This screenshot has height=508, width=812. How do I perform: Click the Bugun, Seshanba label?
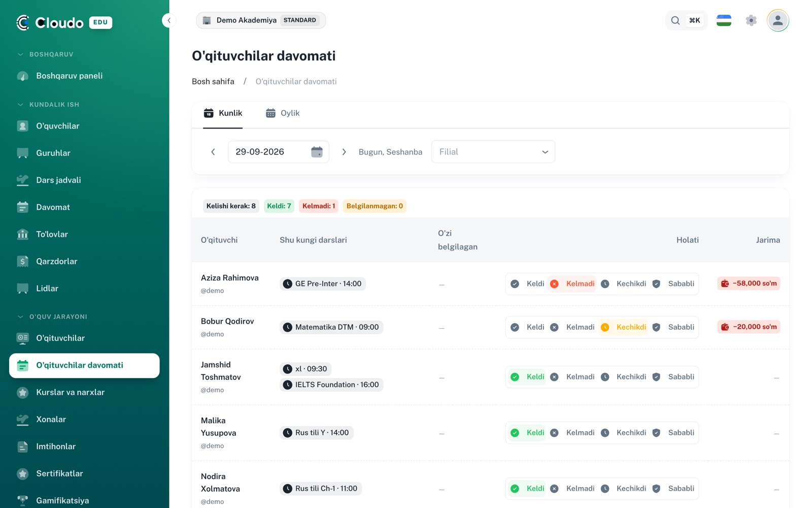coord(390,152)
